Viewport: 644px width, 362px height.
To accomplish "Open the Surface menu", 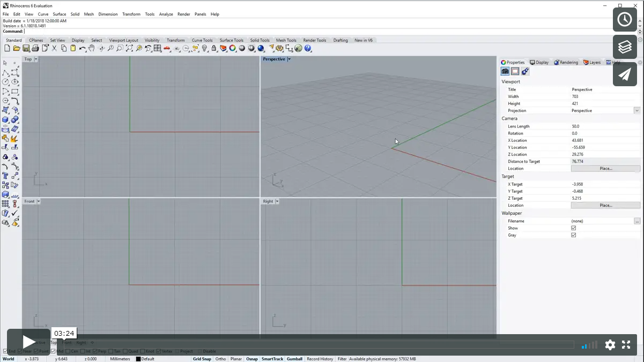I will [x=60, y=14].
